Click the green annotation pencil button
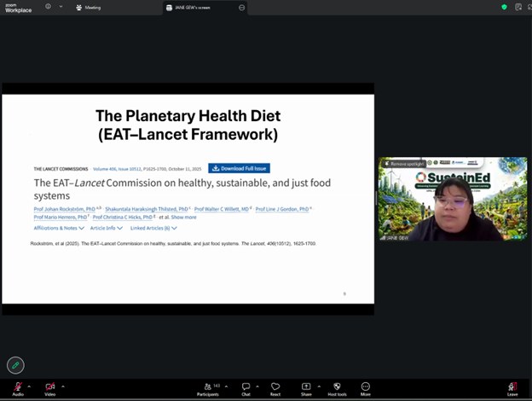This screenshot has width=532, height=401. point(15,365)
